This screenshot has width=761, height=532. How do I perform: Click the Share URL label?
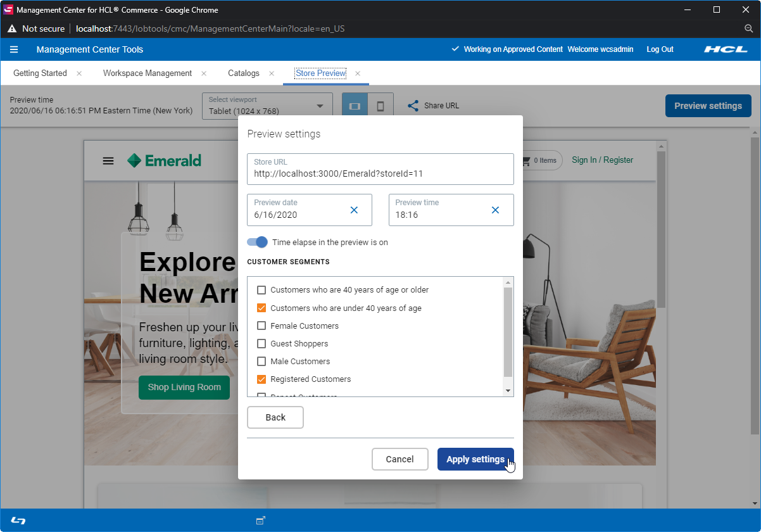tap(441, 106)
